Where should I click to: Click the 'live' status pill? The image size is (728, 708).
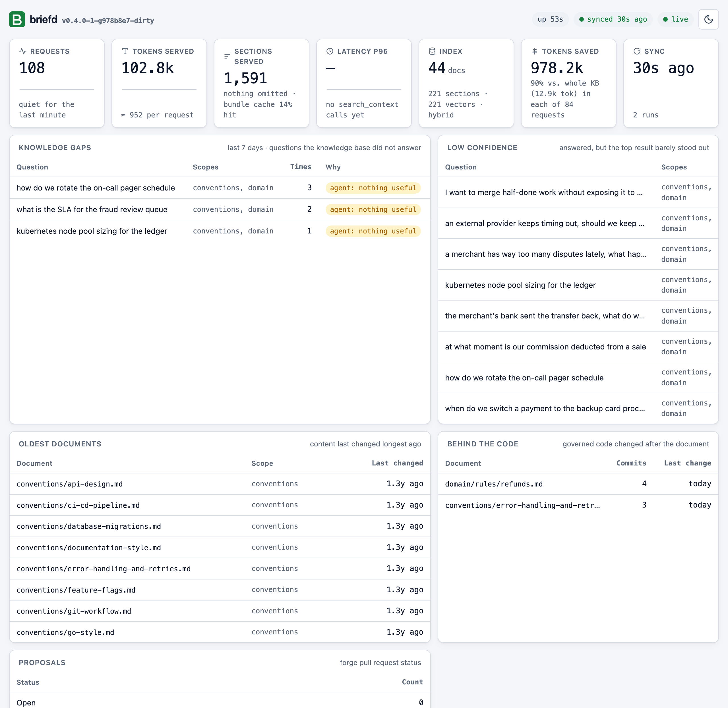point(676,19)
